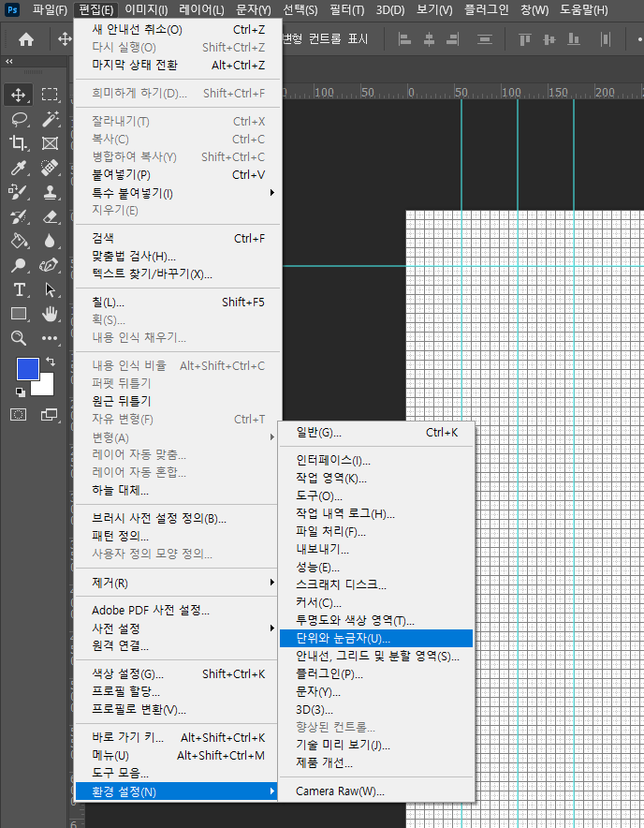Open the 보기(V) menu
Viewport: 644px width, 828px height.
434,9
